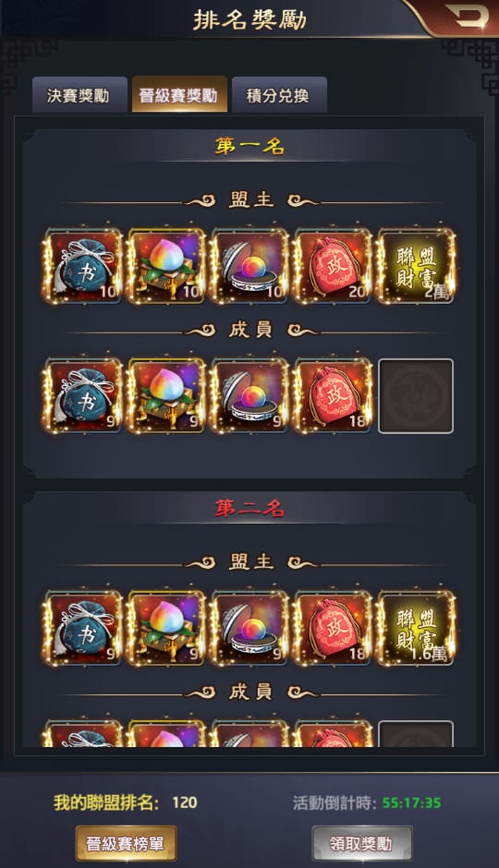
Task: Select the 晉級賽獎勵 tab
Action: [179, 95]
